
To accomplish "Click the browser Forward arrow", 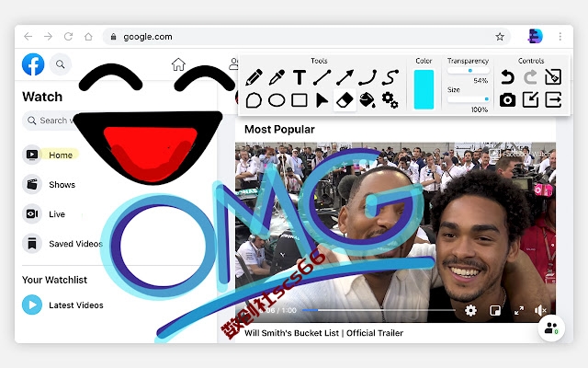I will (48, 37).
